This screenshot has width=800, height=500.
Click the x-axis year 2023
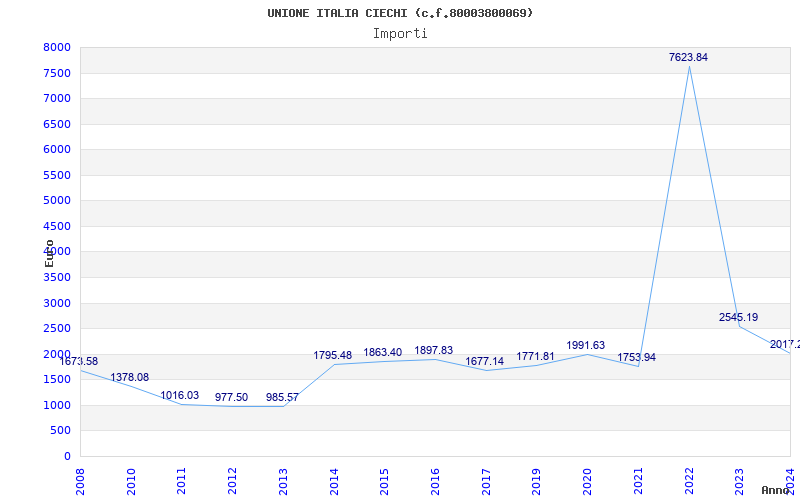[x=740, y=481]
